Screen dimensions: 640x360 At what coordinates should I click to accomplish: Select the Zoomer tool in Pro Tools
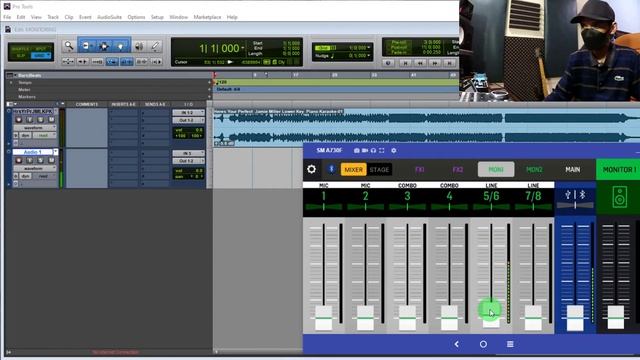[69, 46]
